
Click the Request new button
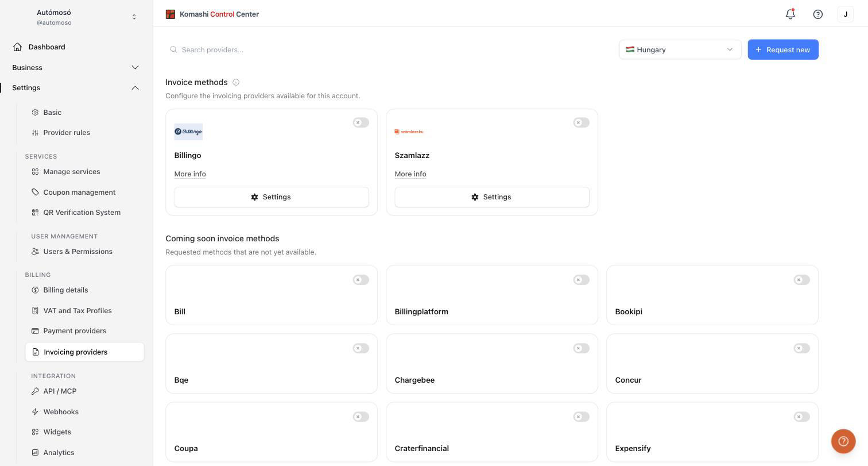point(783,49)
